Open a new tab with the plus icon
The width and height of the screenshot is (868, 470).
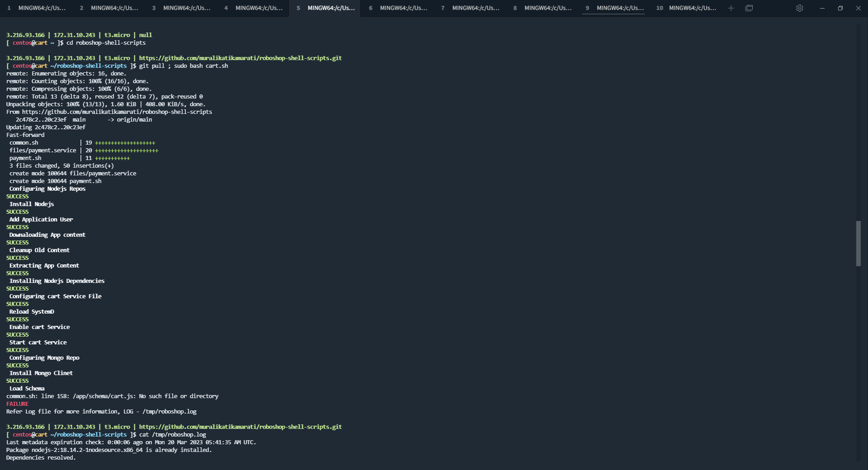731,8
